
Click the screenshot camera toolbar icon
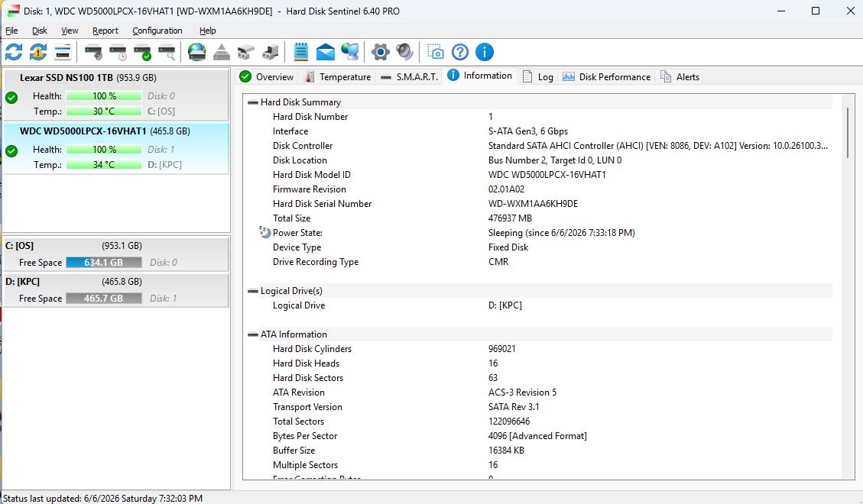click(x=436, y=52)
